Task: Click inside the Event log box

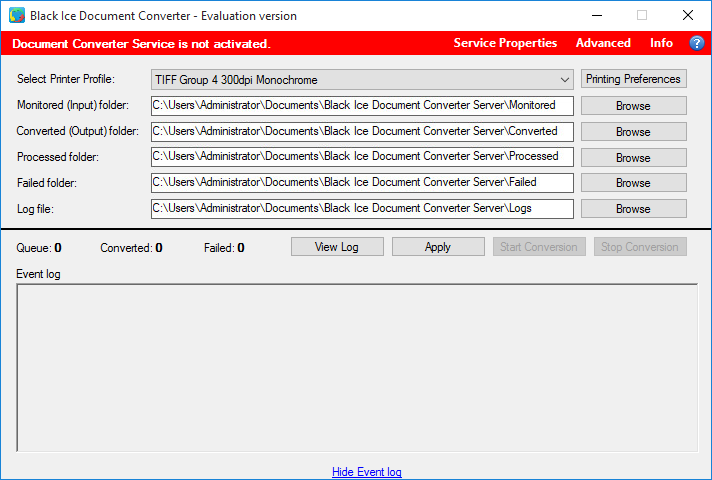Action: pyautogui.click(x=357, y=368)
